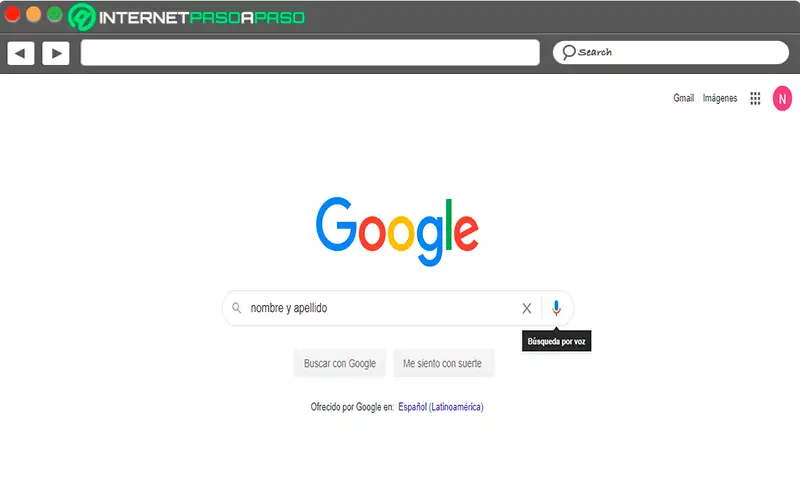This screenshot has width=800, height=500.
Task: Switch language to Español (Latinoamérica)
Action: 441,407
